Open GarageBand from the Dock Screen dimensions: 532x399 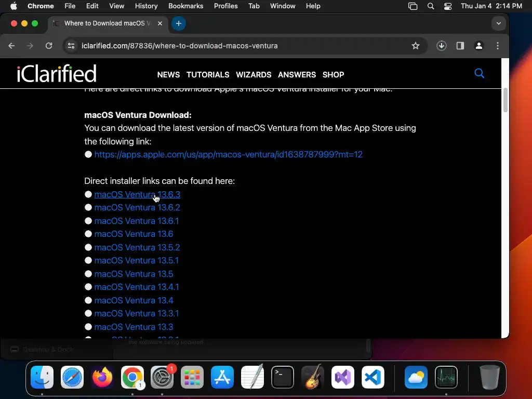pyautogui.click(x=312, y=377)
